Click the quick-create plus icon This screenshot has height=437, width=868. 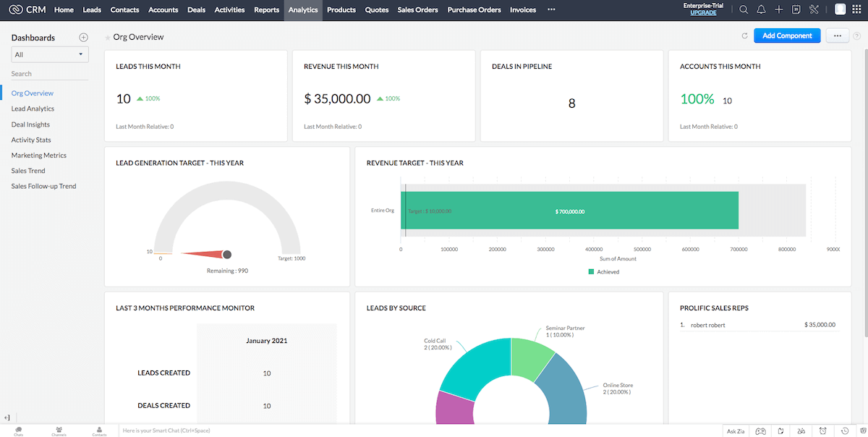click(x=779, y=9)
